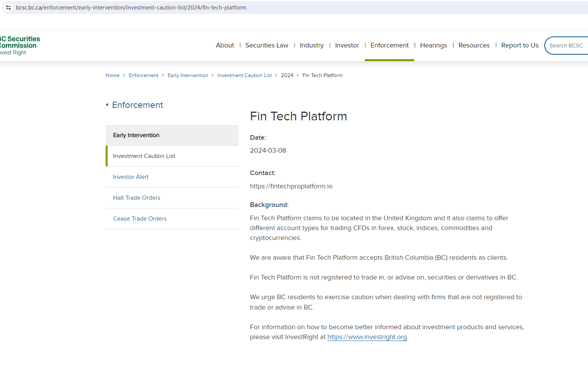Follow the Early Intervention breadcrumb link
588x374 pixels.
point(188,76)
